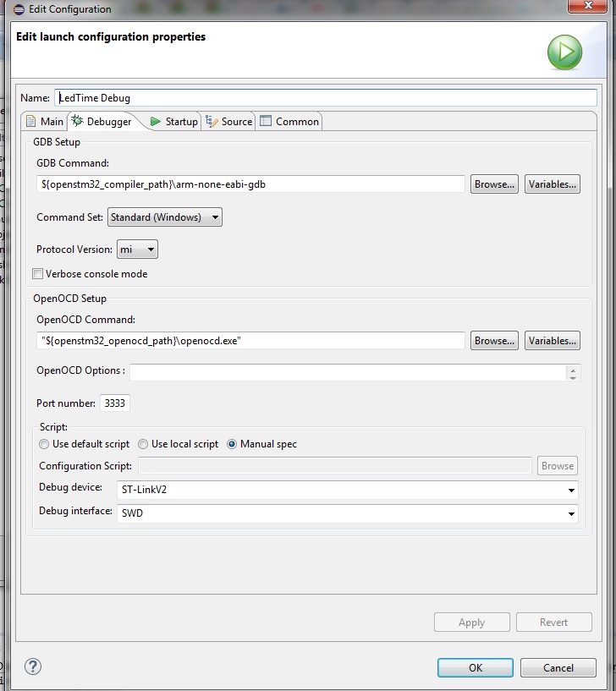Image resolution: width=616 pixels, height=691 pixels.
Task: Switch to the Main tab
Action: click(44, 122)
